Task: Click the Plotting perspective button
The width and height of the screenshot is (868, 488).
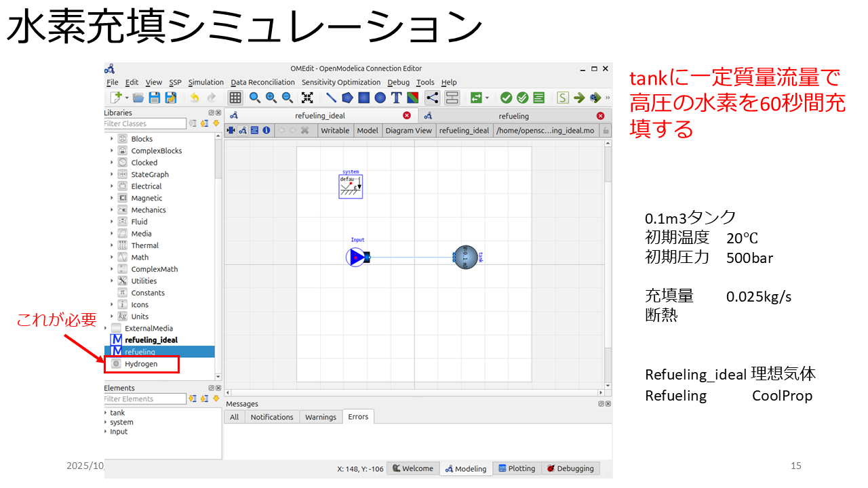Action: (x=517, y=468)
